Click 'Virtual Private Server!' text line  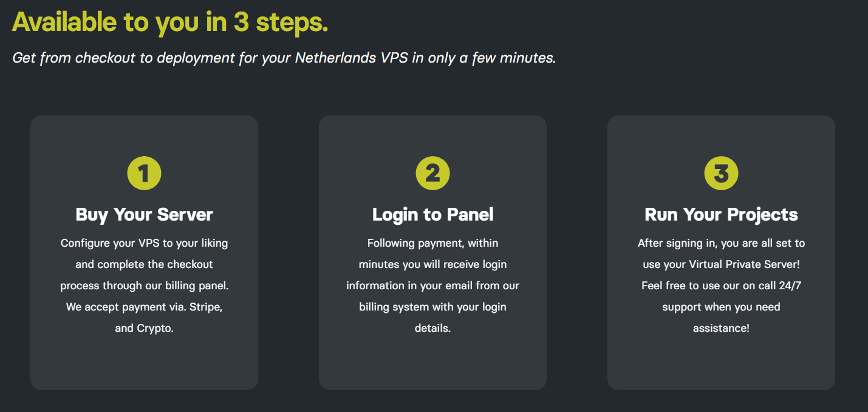point(721,264)
